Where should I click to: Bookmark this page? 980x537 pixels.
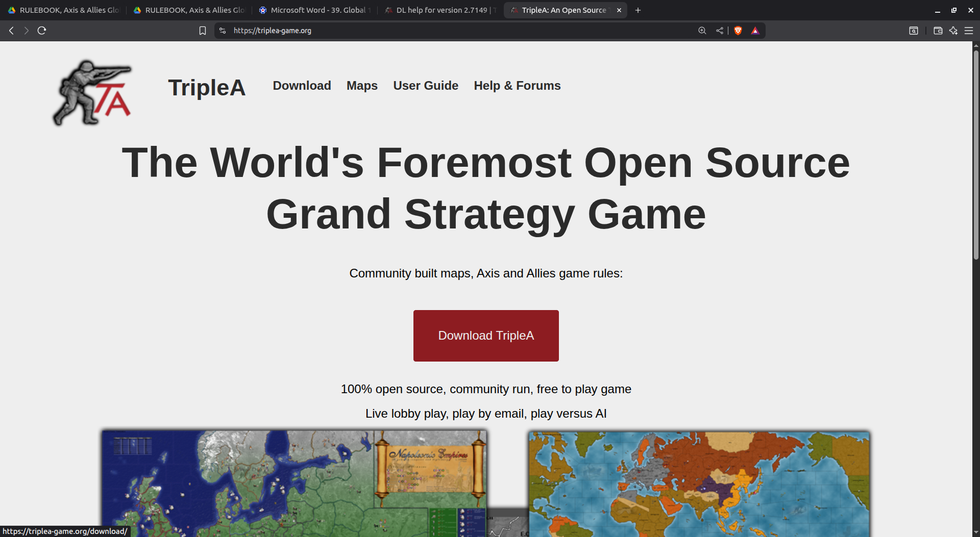[203, 31]
